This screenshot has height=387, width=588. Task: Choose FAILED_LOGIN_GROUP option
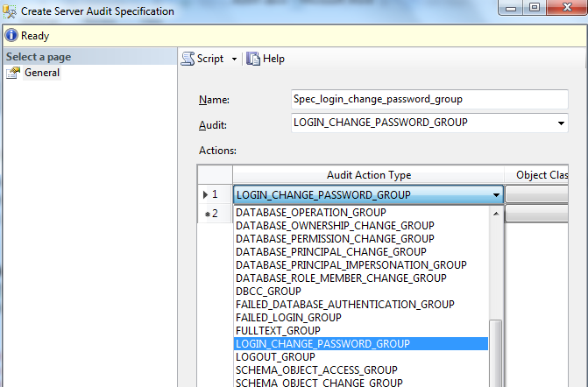coord(288,317)
